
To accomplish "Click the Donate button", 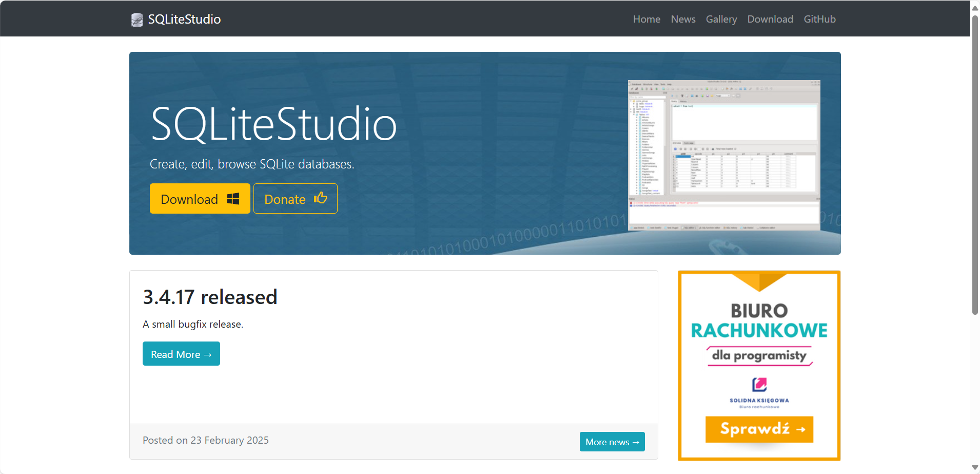I will (296, 199).
